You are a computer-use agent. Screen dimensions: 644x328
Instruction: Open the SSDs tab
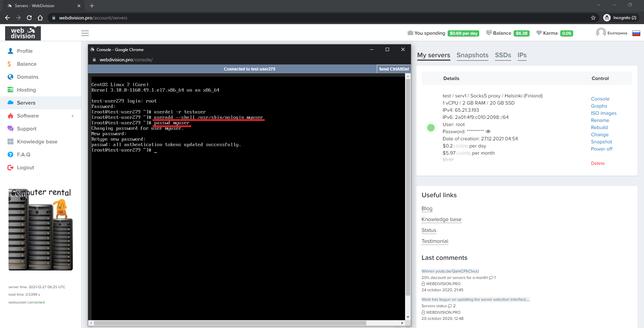click(x=503, y=55)
